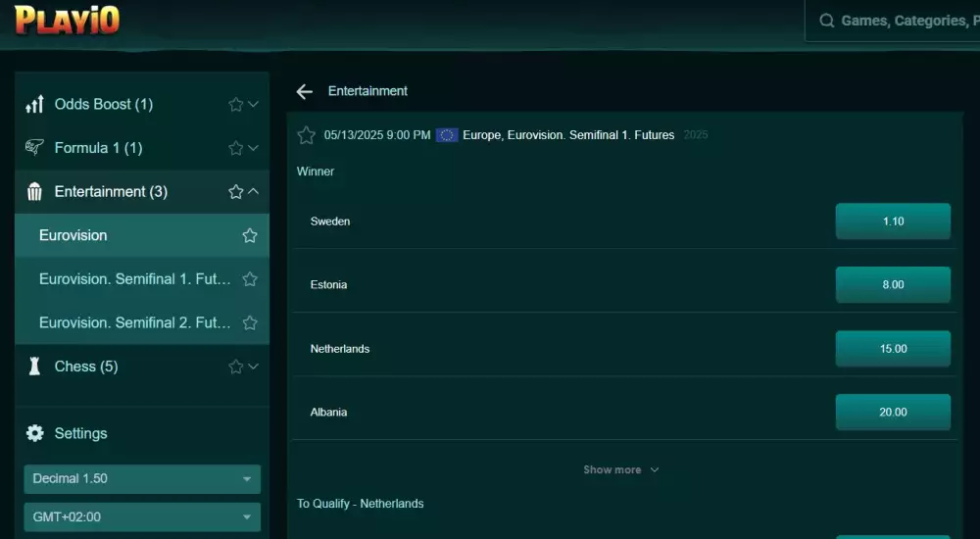Go back with the arrow icon
Image resolution: width=980 pixels, height=539 pixels.
305,92
